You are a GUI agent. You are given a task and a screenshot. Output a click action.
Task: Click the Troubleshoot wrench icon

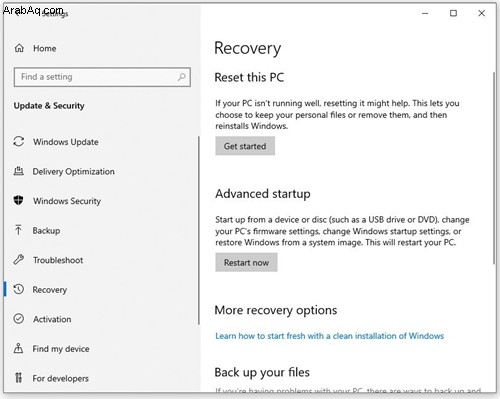19,259
